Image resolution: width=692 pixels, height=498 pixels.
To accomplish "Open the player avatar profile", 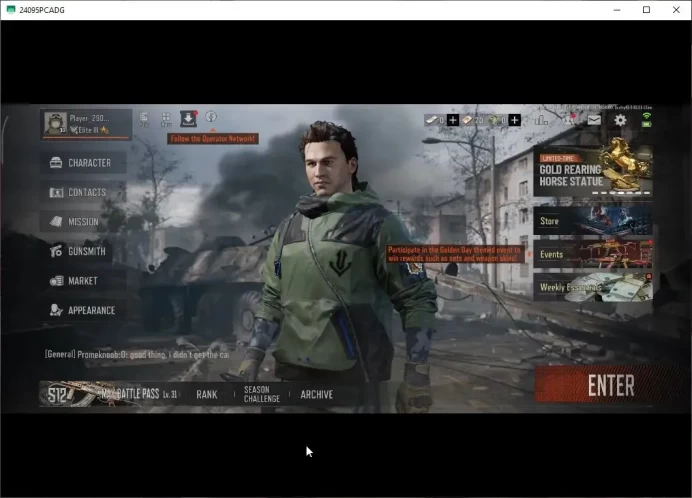I will point(56,123).
